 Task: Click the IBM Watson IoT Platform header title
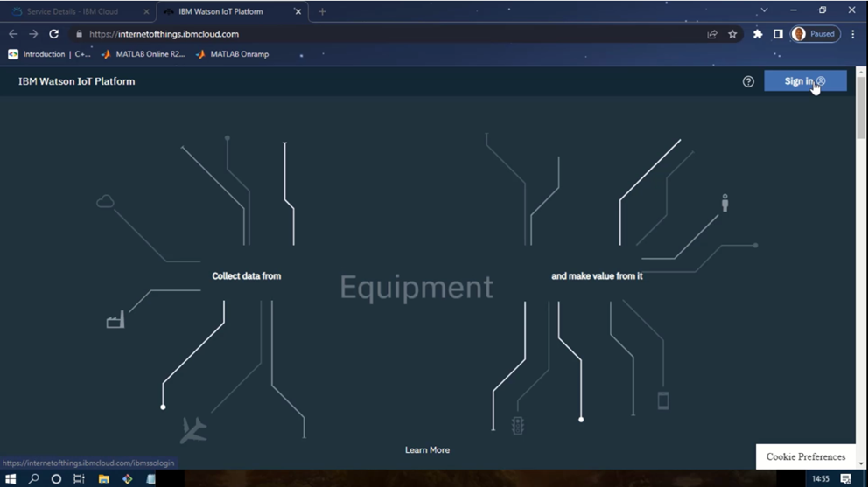click(77, 81)
